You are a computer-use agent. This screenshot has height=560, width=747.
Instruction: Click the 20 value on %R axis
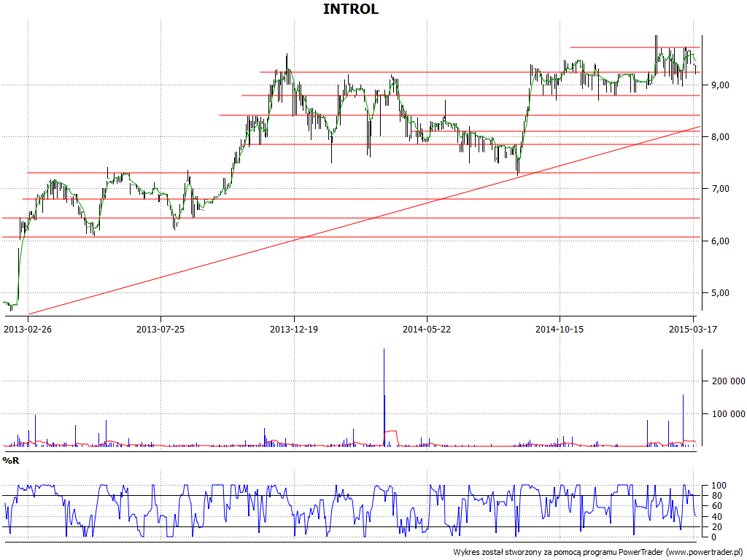pos(719,527)
